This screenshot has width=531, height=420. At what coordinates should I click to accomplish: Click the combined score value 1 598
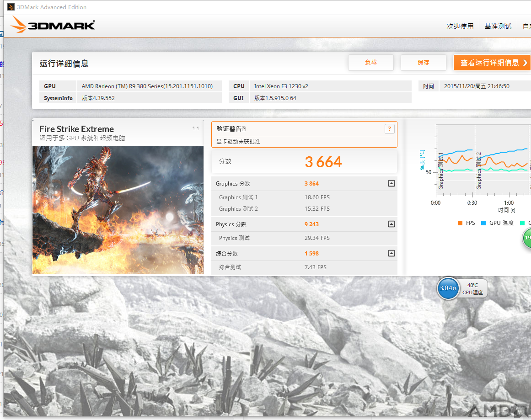[x=311, y=254]
